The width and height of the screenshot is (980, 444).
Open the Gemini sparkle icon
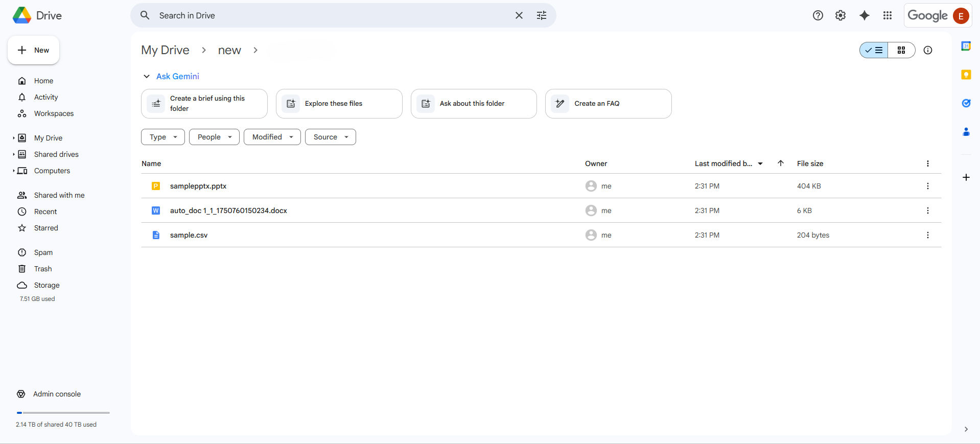(864, 15)
